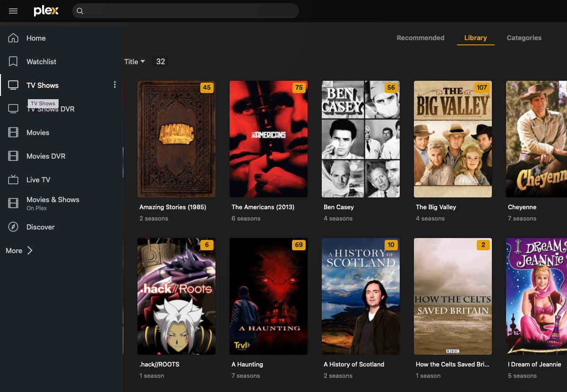Click the TV Shows DVR monitor icon
Screen dimensions: 567x392
pos(13,109)
